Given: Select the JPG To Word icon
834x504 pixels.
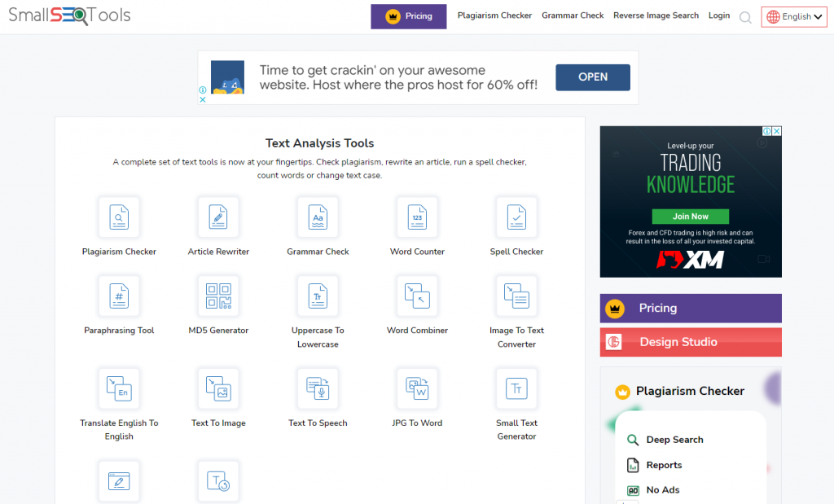Looking at the screenshot, I should pyautogui.click(x=417, y=389).
